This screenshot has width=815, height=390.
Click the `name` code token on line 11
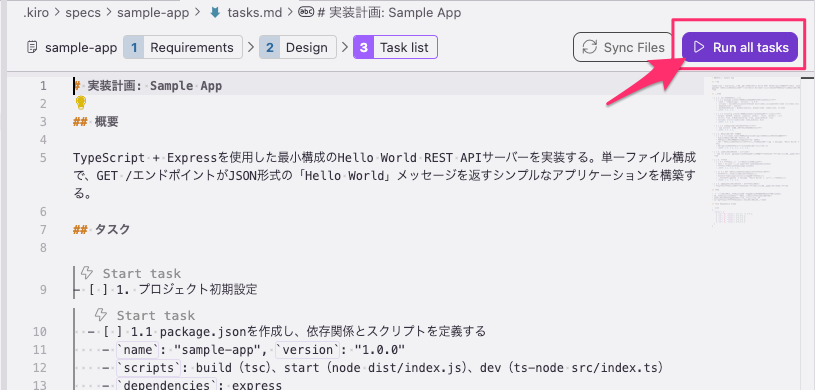pyautogui.click(x=137, y=349)
